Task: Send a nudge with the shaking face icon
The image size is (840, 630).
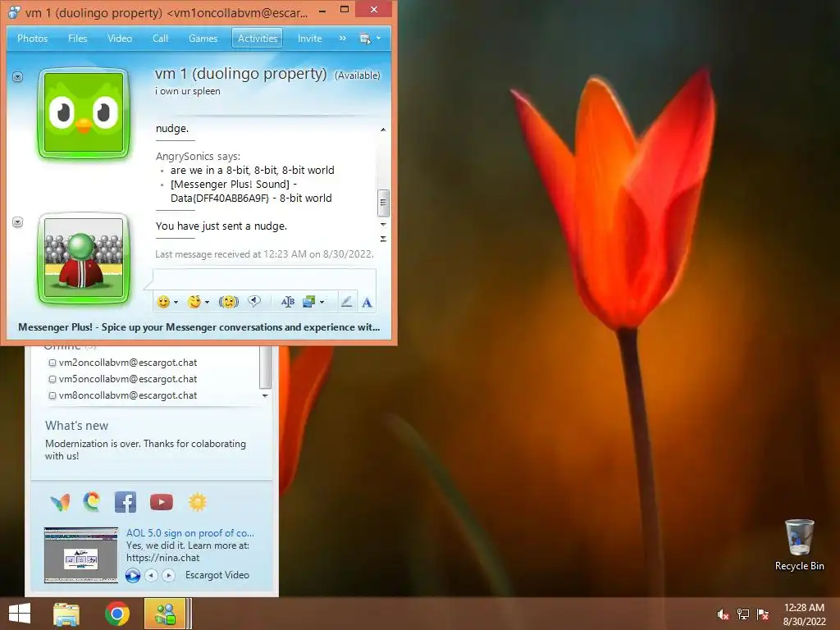Action: coord(229,302)
